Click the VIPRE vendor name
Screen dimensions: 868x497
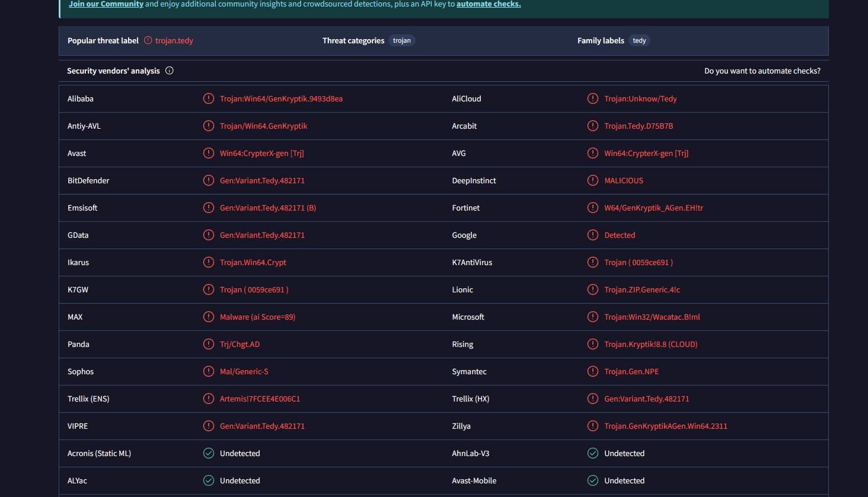tap(78, 426)
